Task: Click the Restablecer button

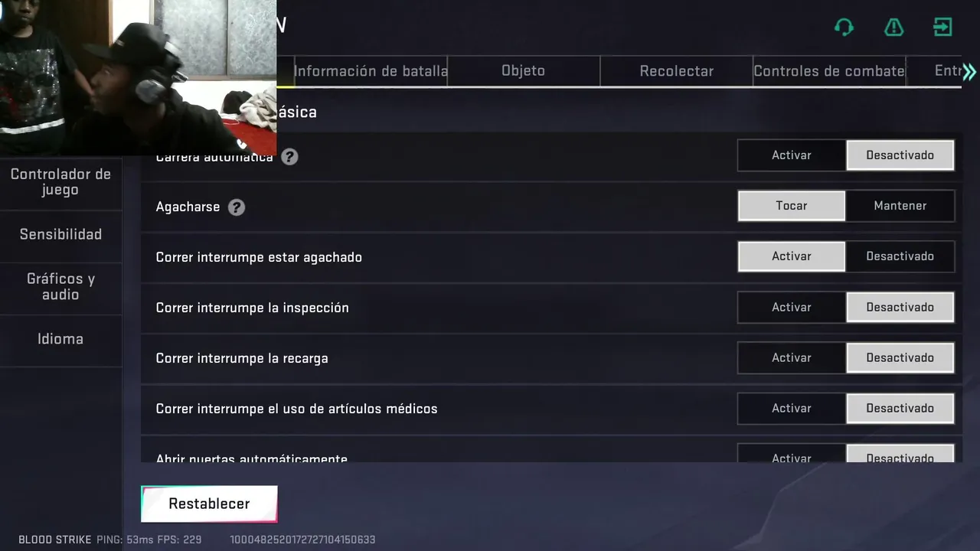Action: (x=209, y=504)
